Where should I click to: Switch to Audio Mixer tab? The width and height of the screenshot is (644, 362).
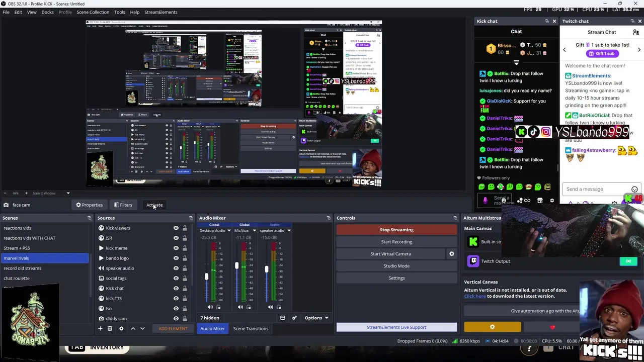(212, 329)
